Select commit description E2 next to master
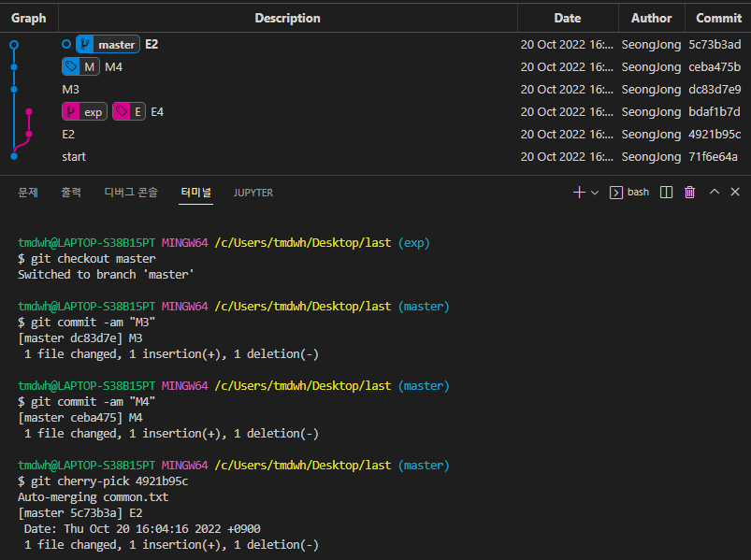The image size is (751, 560). (152, 45)
